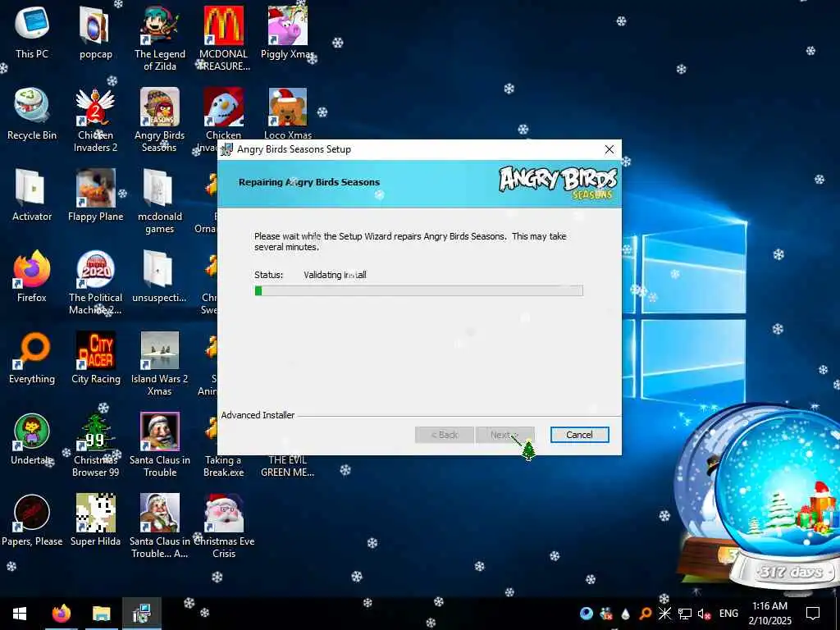840x630 pixels.
Task: Click the green repair progress bar
Action: [x=418, y=290]
